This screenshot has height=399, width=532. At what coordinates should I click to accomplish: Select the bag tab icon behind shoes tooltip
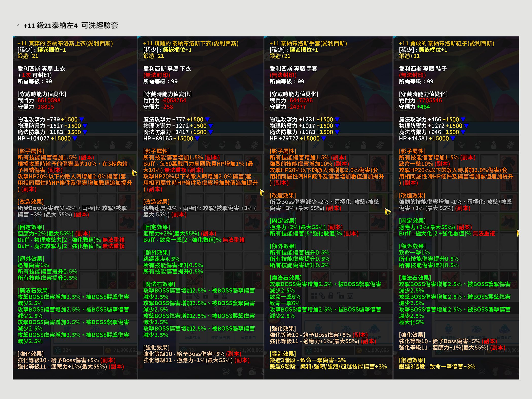click(493, 145)
